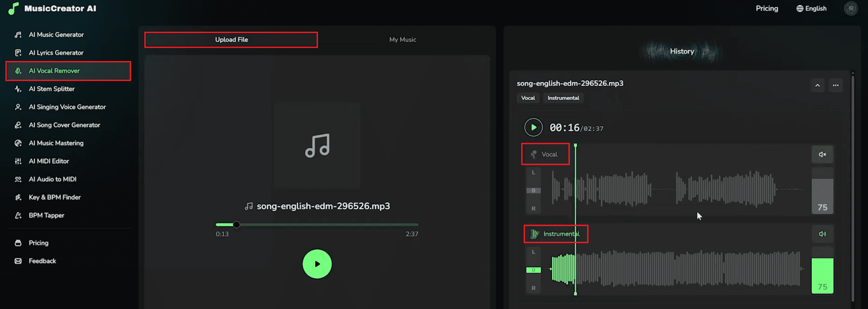
Task: Toggle the Vocal stem tag on the song
Action: point(528,98)
